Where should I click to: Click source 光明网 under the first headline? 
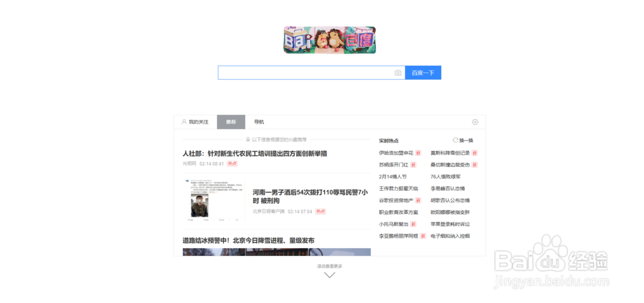pyautogui.click(x=189, y=164)
